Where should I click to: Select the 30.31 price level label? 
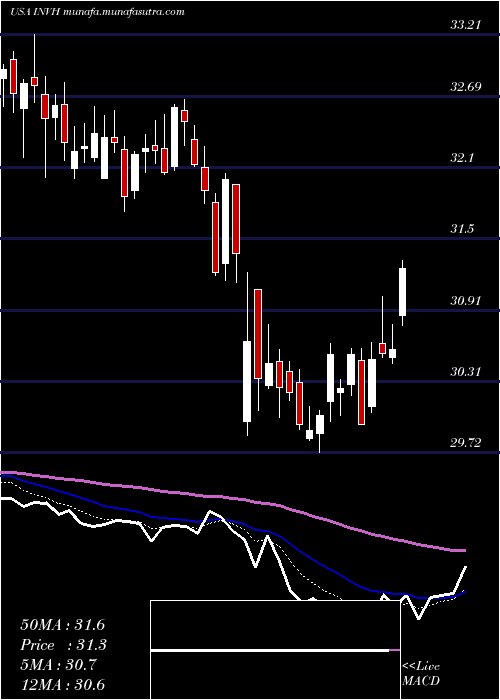coord(465,371)
